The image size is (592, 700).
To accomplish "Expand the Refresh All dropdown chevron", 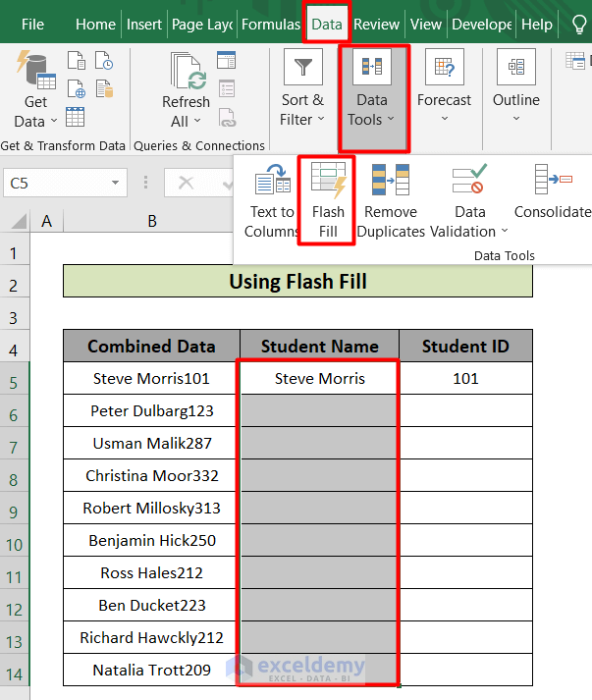I will (x=197, y=121).
